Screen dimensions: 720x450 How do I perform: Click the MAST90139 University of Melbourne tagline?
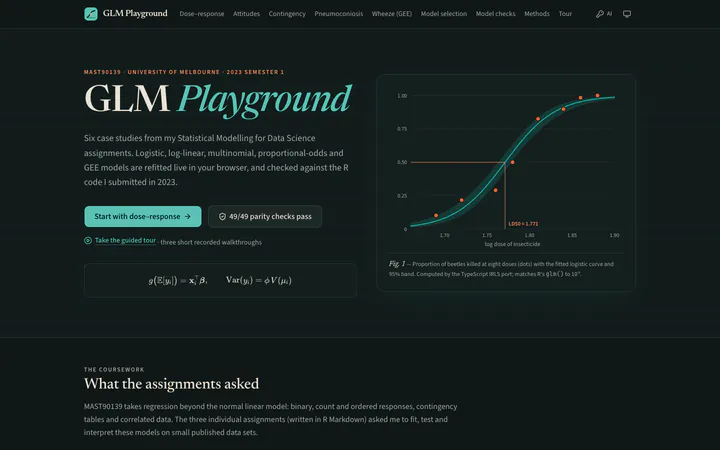pos(184,72)
